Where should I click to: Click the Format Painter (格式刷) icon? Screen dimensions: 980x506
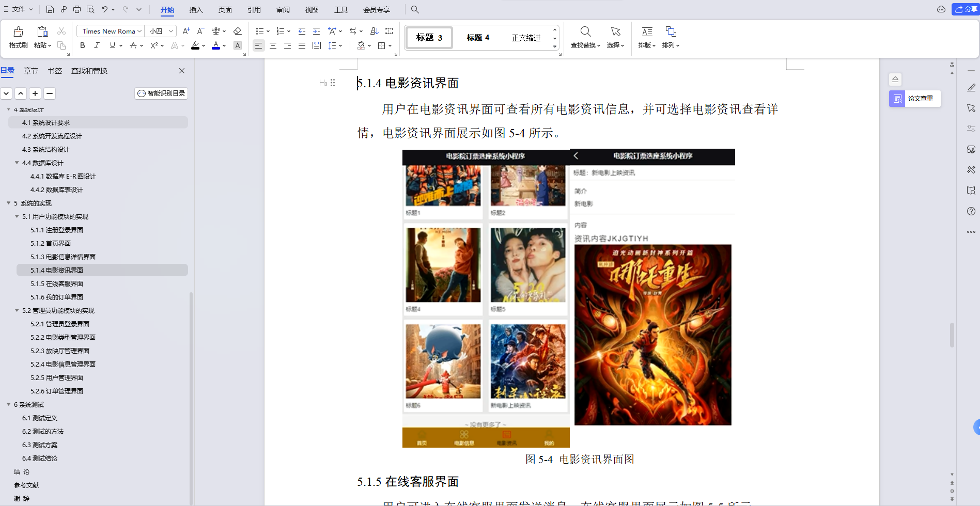click(x=19, y=31)
